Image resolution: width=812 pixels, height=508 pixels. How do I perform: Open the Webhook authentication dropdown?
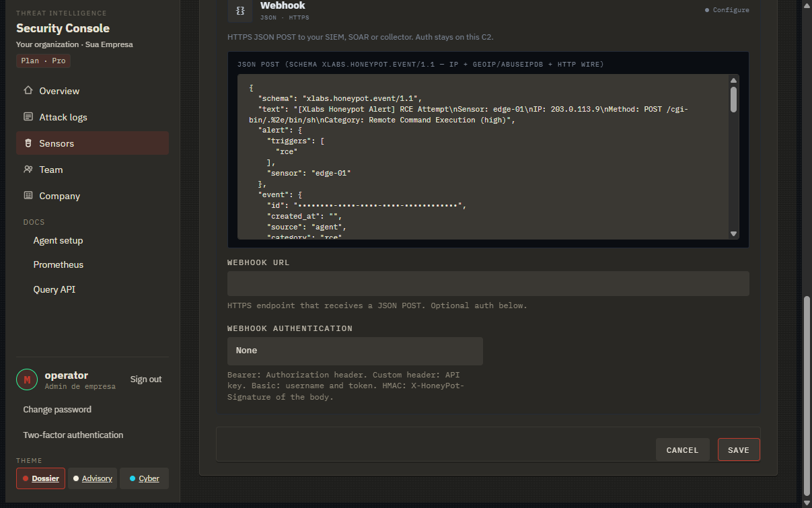pyautogui.click(x=355, y=351)
